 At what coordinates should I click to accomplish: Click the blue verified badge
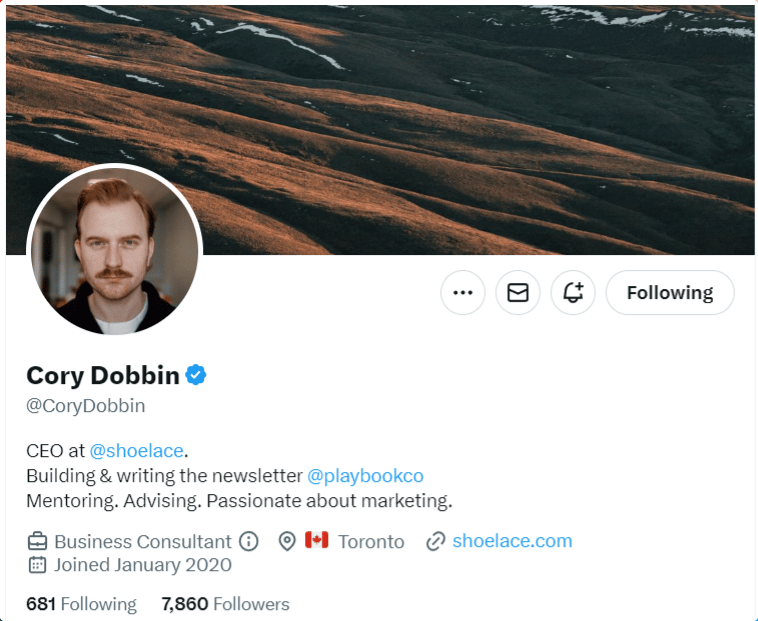(196, 375)
